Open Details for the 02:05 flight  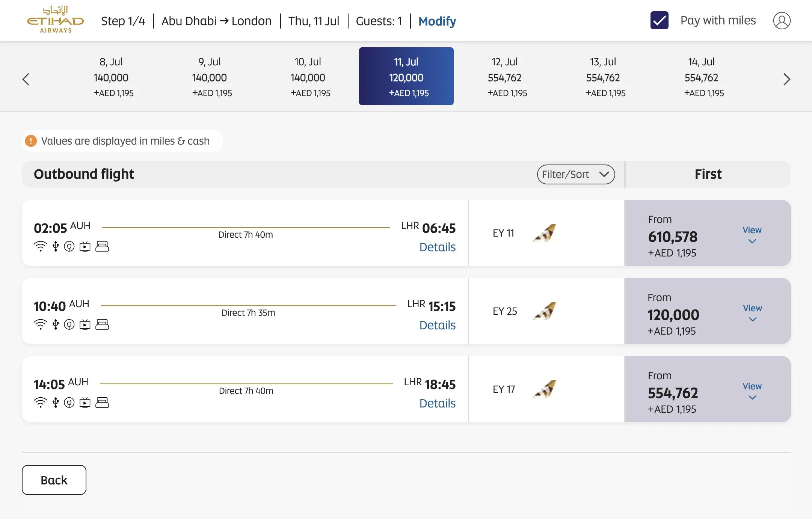coord(437,247)
